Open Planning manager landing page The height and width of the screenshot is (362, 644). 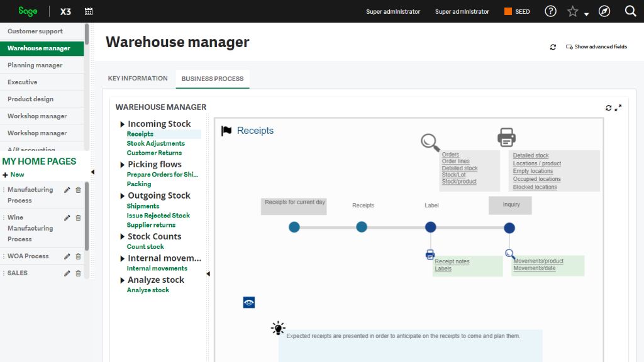point(42,65)
